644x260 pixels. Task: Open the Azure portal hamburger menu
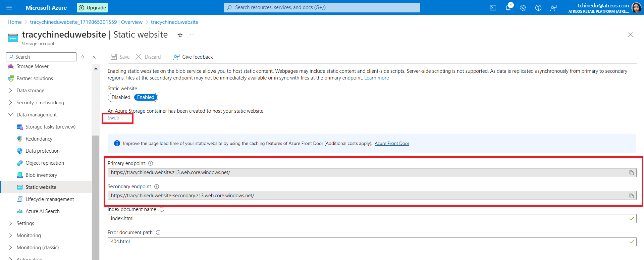pyautogui.click(x=9, y=8)
